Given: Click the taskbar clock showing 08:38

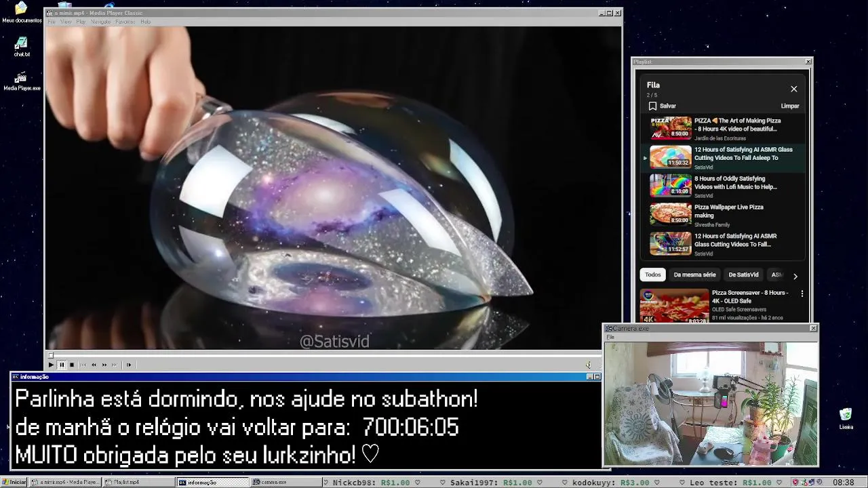Looking at the screenshot, I should click(x=844, y=482).
